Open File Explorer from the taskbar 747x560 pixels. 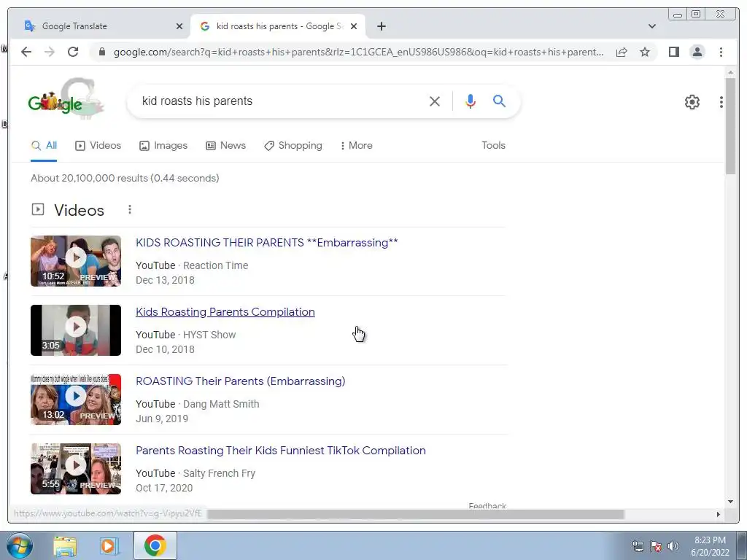point(65,545)
